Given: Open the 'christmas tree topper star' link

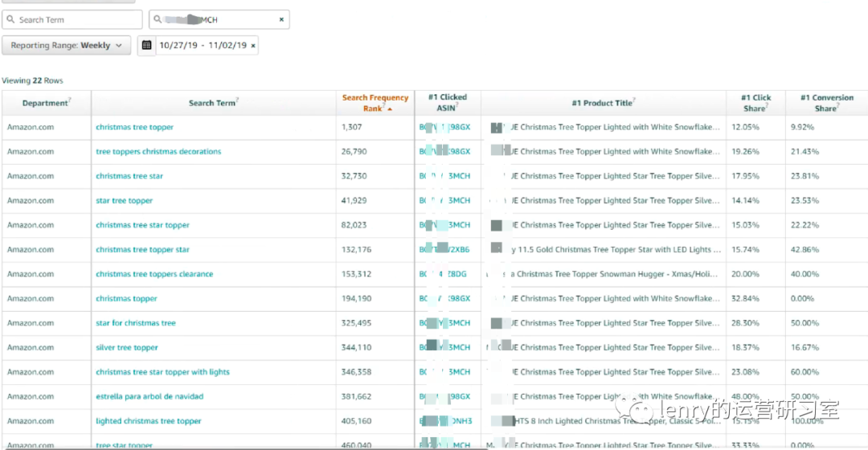Looking at the screenshot, I should point(142,250).
